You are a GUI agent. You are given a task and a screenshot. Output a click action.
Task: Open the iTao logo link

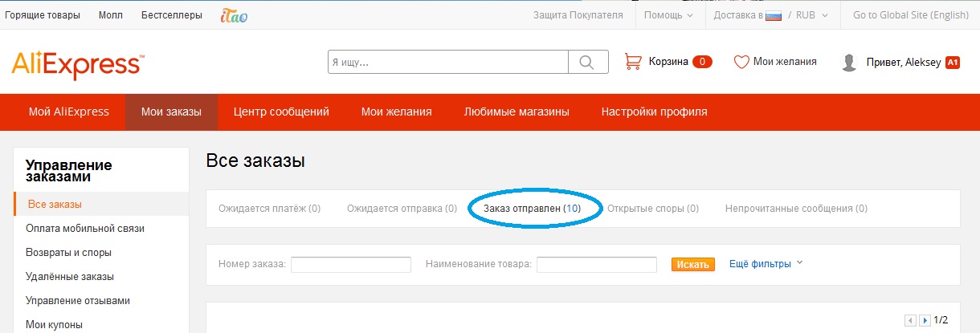click(234, 15)
